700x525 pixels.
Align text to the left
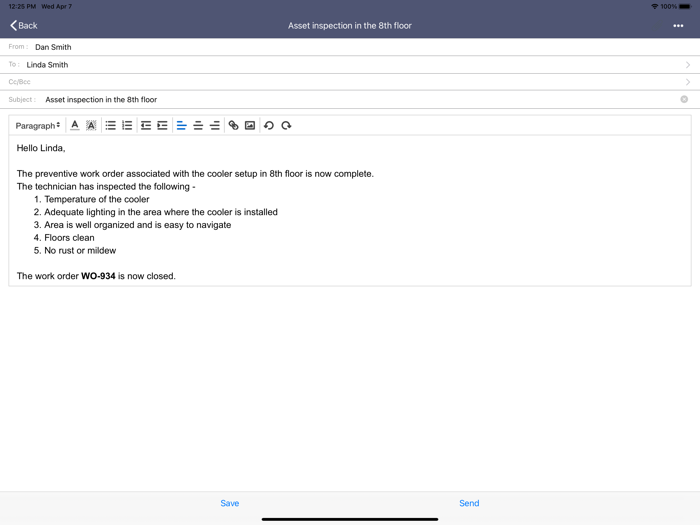[x=181, y=125]
